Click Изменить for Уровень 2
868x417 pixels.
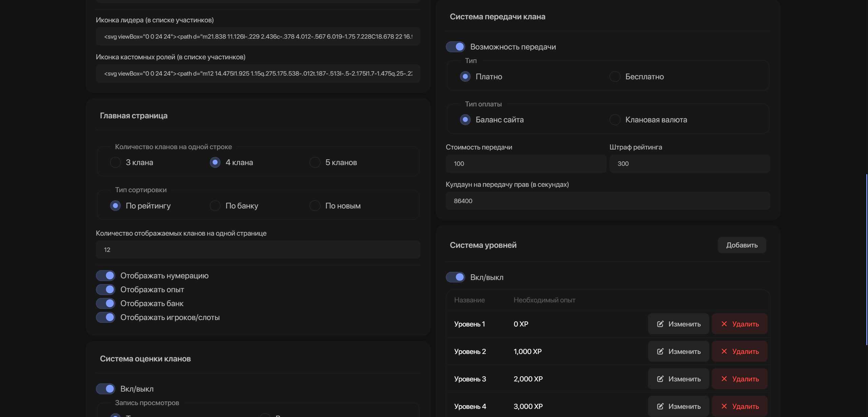pos(678,352)
